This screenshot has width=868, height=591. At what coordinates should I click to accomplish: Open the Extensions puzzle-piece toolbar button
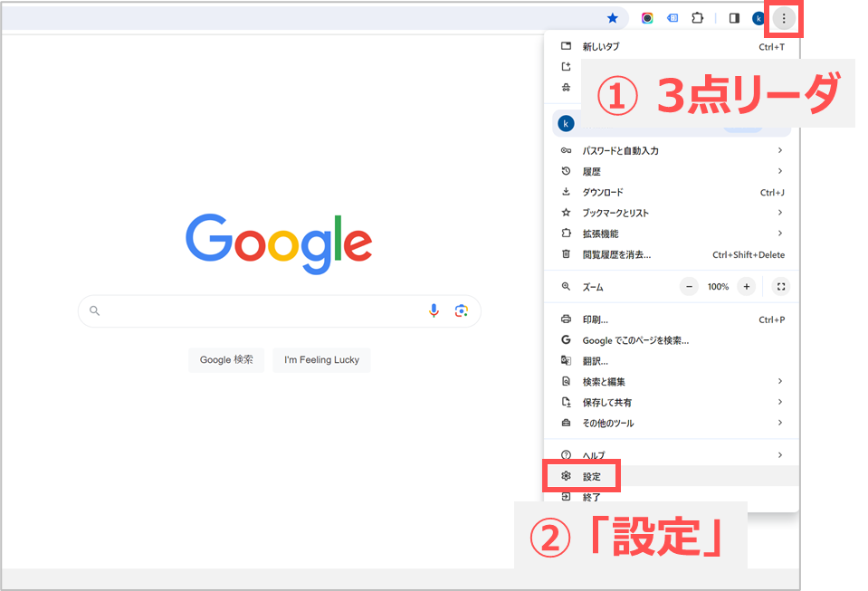[698, 18]
